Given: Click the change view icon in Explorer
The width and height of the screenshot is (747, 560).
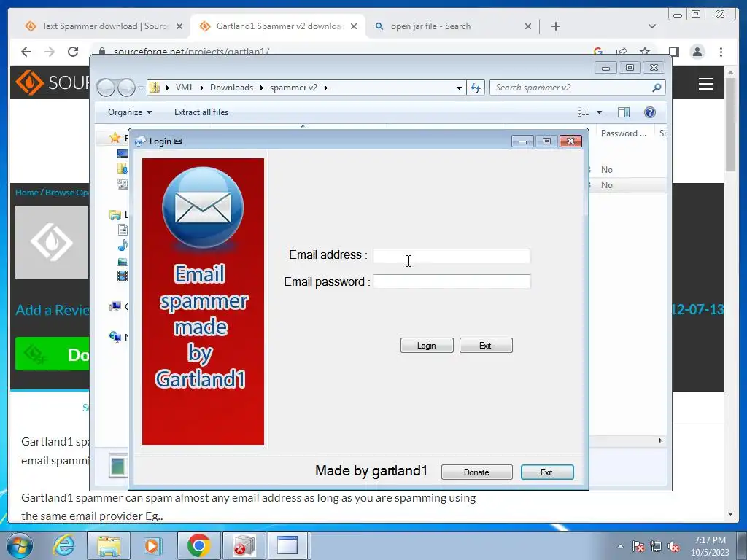Looking at the screenshot, I should (583, 112).
